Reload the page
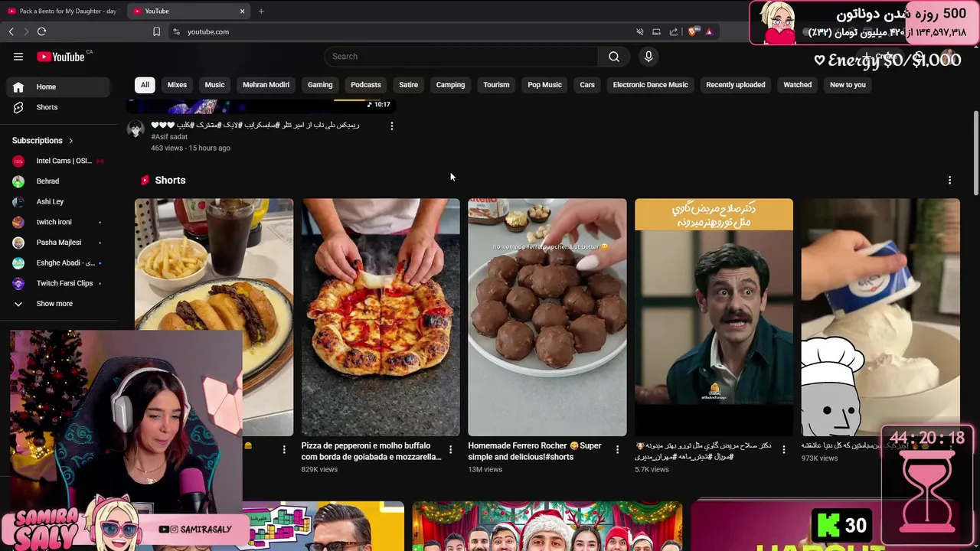Viewport: 980px width, 551px height. (41, 31)
